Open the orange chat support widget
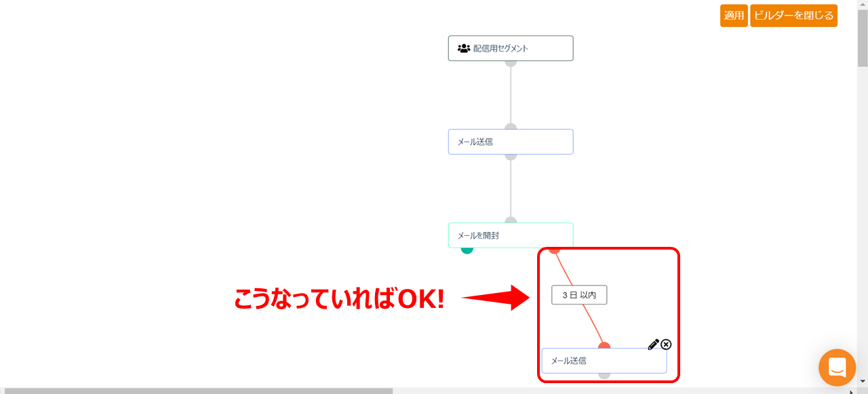Viewport: 868px width, 394px height. tap(837, 368)
